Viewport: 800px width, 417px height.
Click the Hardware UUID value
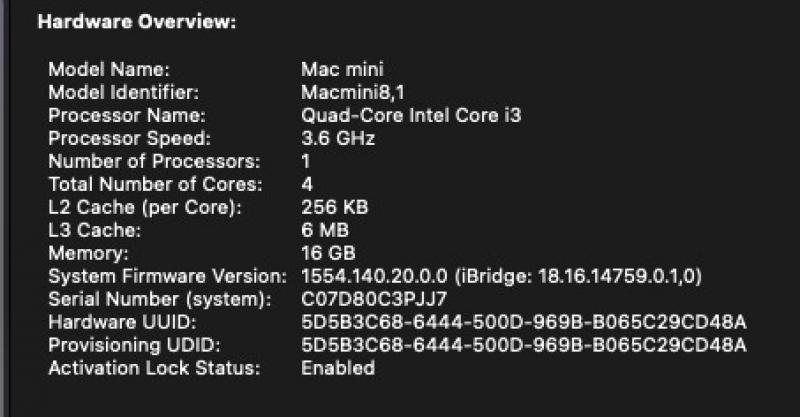(x=524, y=322)
